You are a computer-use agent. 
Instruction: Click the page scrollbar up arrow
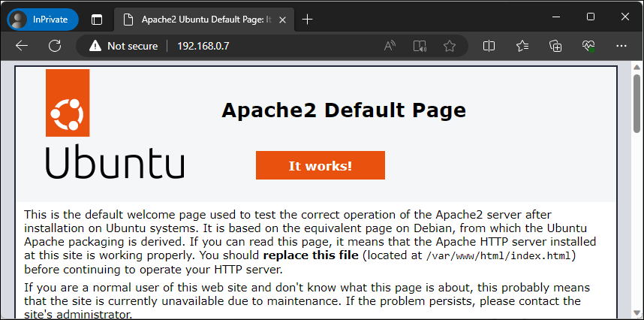[x=637, y=68]
